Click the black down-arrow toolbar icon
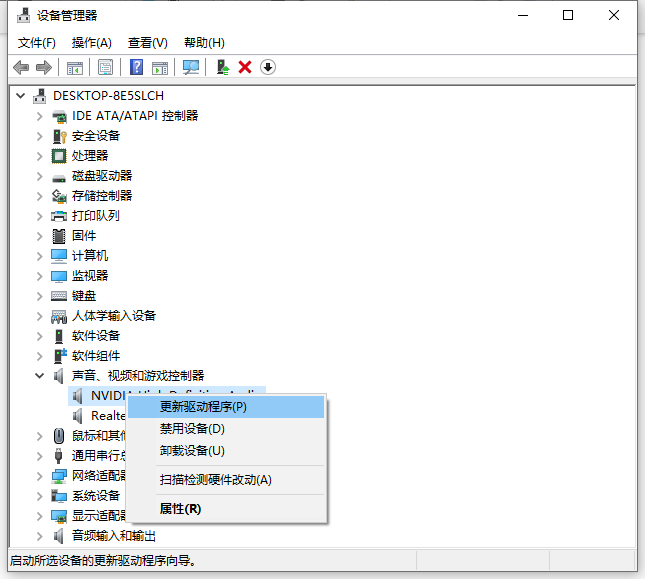The height and width of the screenshot is (579, 645). pyautogui.click(x=267, y=67)
